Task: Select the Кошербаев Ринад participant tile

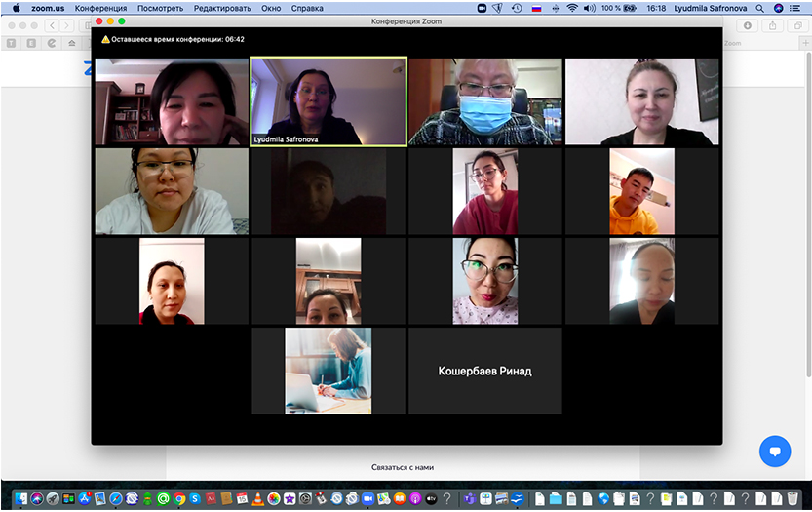Action: [484, 371]
